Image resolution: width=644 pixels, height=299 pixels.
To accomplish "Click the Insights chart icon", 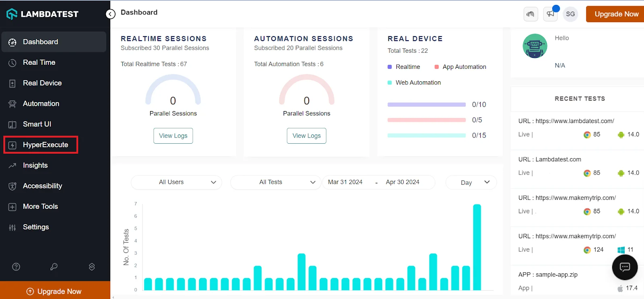I will tap(12, 165).
